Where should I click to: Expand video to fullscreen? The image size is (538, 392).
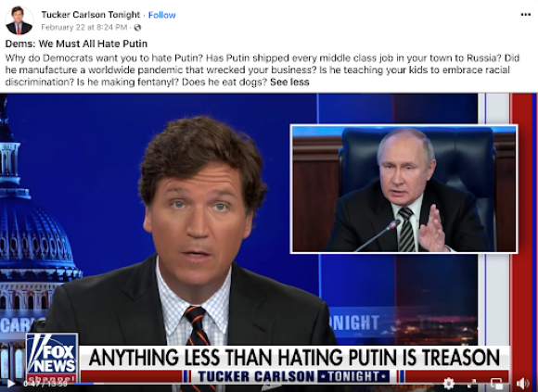472,384
